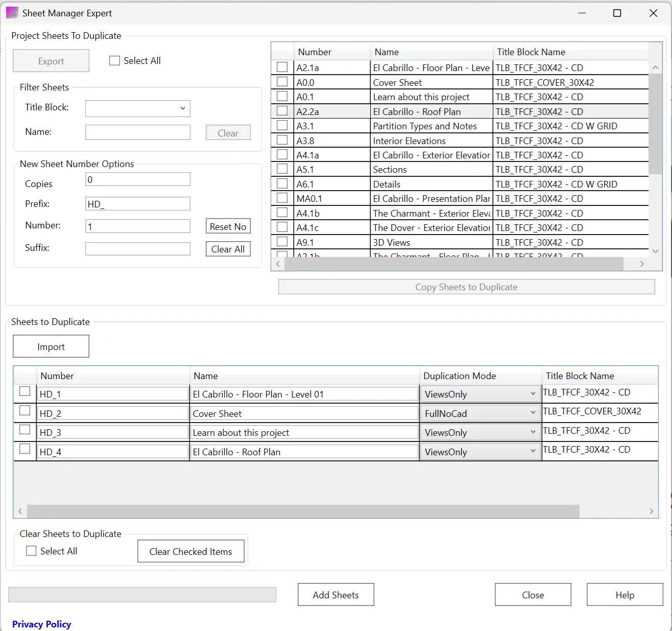Click into the Prefix input field
The image size is (672, 631).
tap(137, 204)
